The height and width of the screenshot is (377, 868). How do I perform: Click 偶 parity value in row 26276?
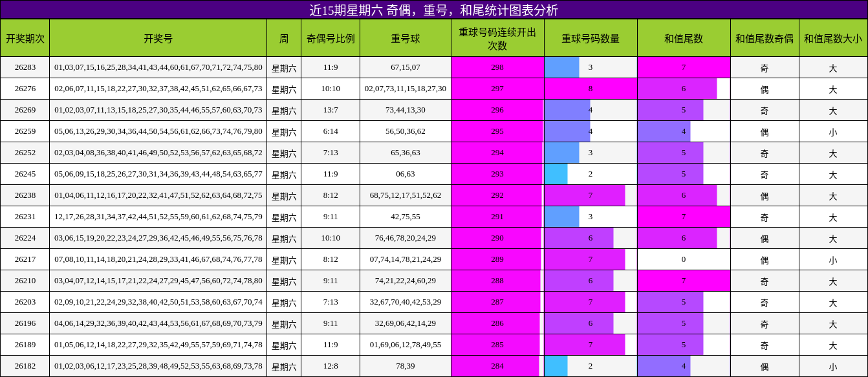pos(765,89)
